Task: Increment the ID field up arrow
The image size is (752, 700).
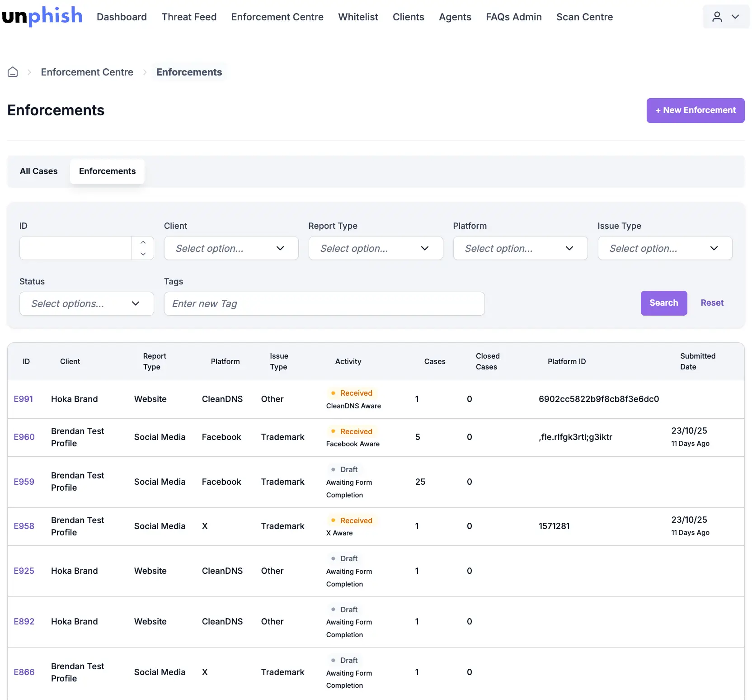Action: point(143,242)
